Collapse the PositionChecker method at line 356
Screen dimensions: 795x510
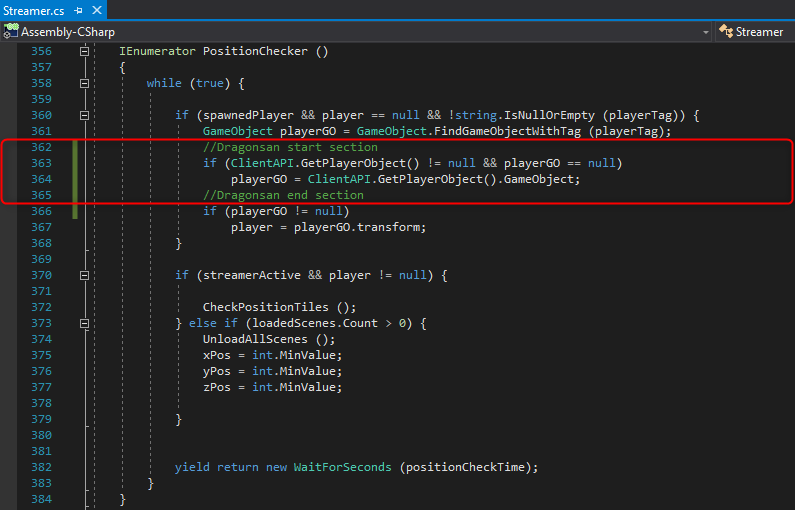click(x=85, y=51)
